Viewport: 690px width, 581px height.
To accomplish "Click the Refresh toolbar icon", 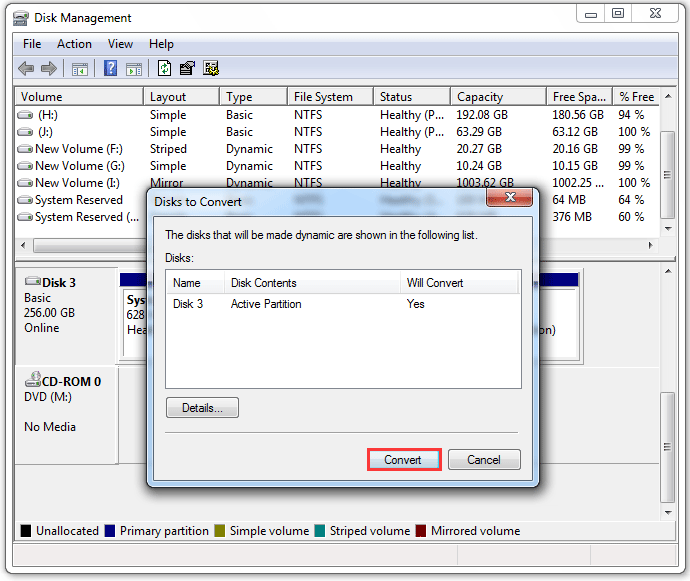I will pos(165,69).
